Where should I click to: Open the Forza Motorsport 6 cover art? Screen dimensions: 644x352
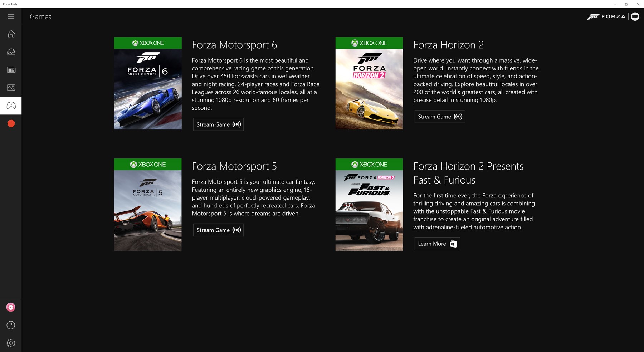[148, 83]
